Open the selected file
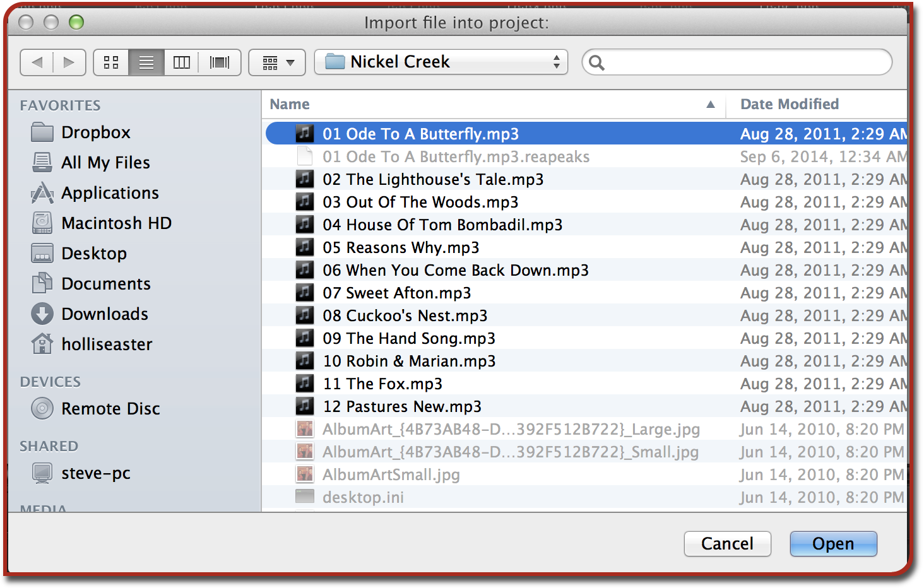Image resolution: width=924 pixels, height=588 pixels. (833, 544)
